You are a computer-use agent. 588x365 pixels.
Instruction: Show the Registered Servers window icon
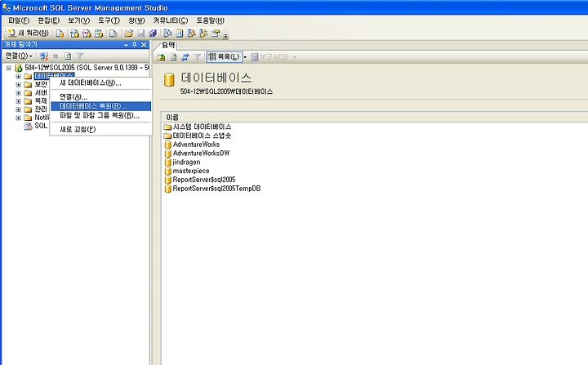point(167,33)
